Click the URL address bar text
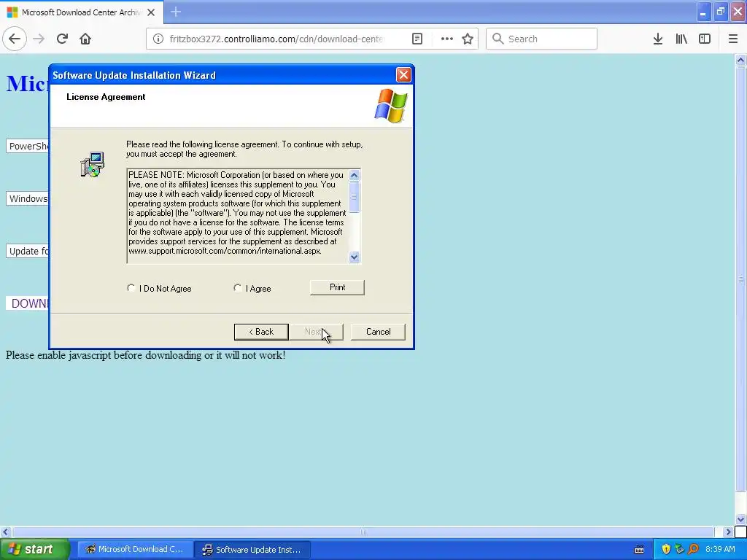 [x=276, y=39]
